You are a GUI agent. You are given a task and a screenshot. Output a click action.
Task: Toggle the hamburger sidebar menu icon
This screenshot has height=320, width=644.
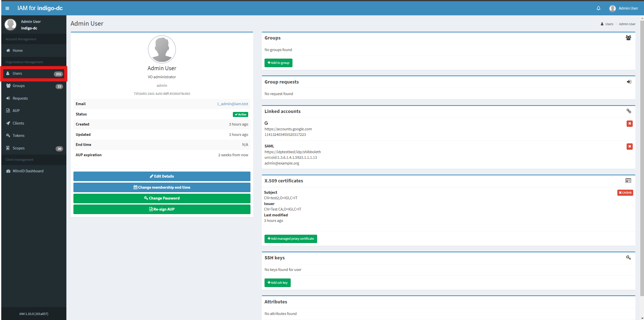7,8
